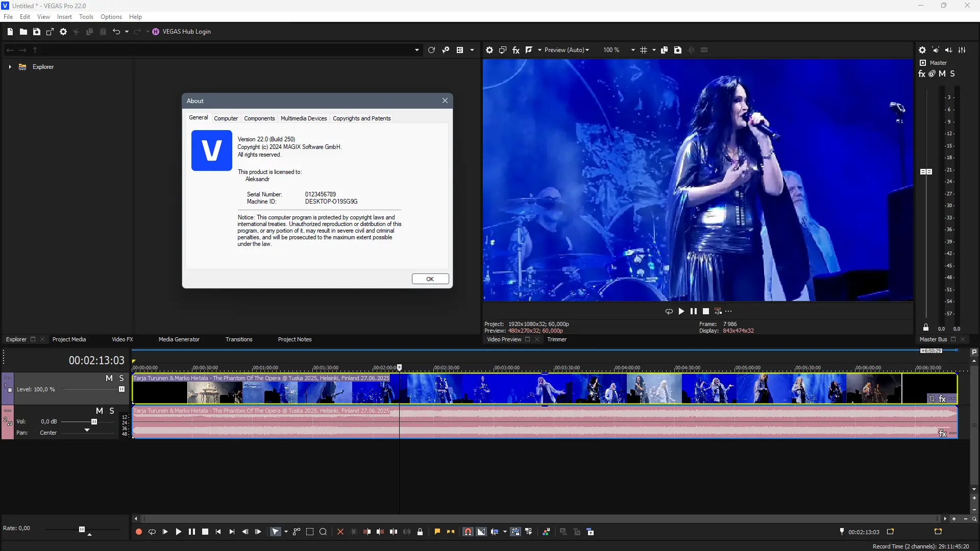Click VEGAS Hub Login
980x551 pixels.
point(186,32)
